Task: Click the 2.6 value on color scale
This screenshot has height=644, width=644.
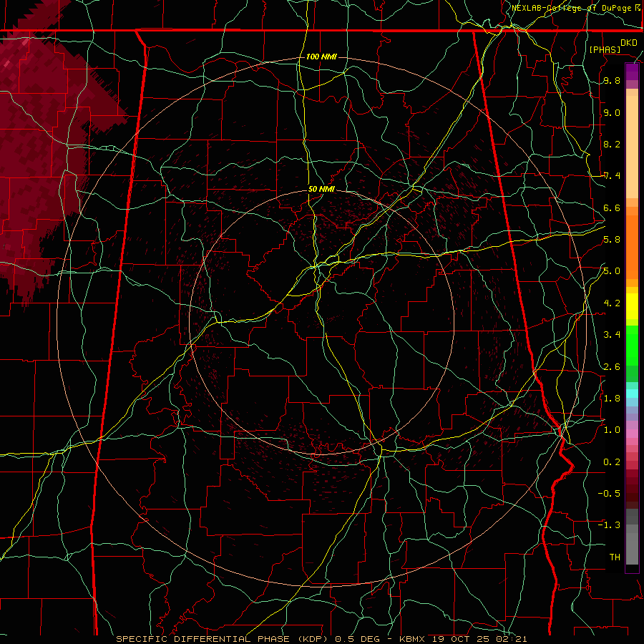Action: click(612, 367)
